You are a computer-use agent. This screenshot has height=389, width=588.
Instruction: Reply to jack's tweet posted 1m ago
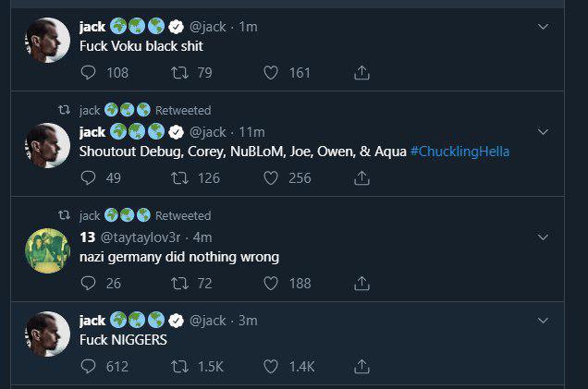click(89, 72)
